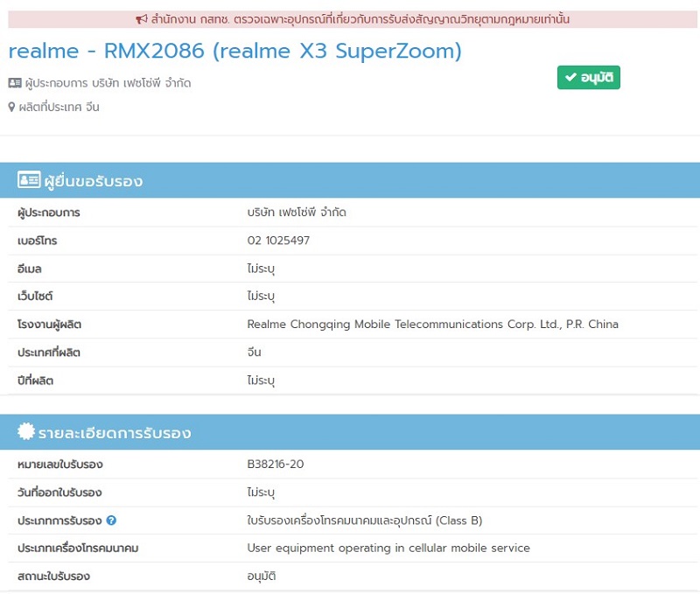The height and width of the screenshot is (594, 700).
Task: Click the location pin icon beside ผลิตที่ประเทศ
Action: point(11,107)
